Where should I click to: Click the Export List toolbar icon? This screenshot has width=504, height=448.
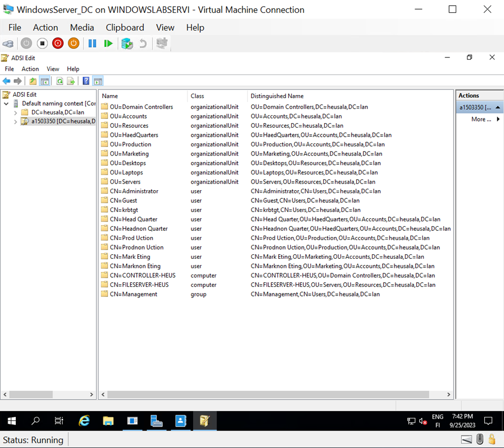coord(70,80)
